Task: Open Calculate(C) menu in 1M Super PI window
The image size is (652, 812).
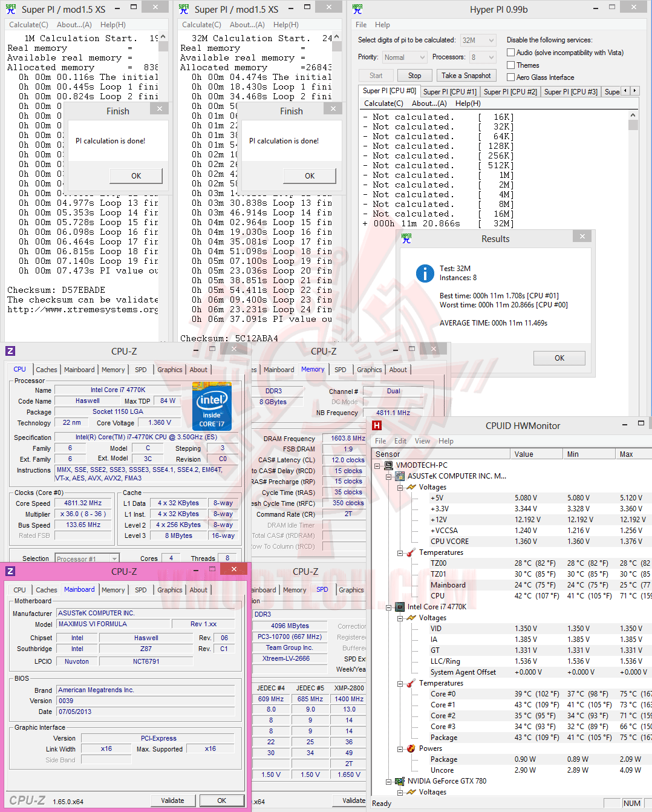Action: (28, 25)
